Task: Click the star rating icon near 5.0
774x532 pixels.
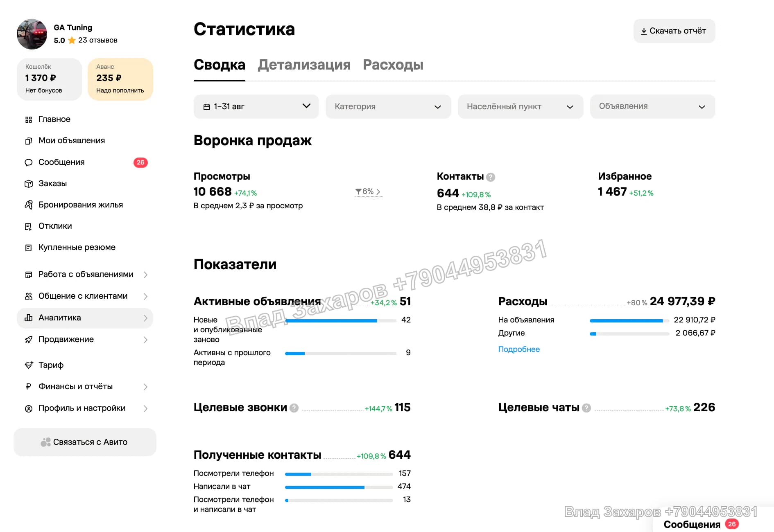Action: click(72, 40)
